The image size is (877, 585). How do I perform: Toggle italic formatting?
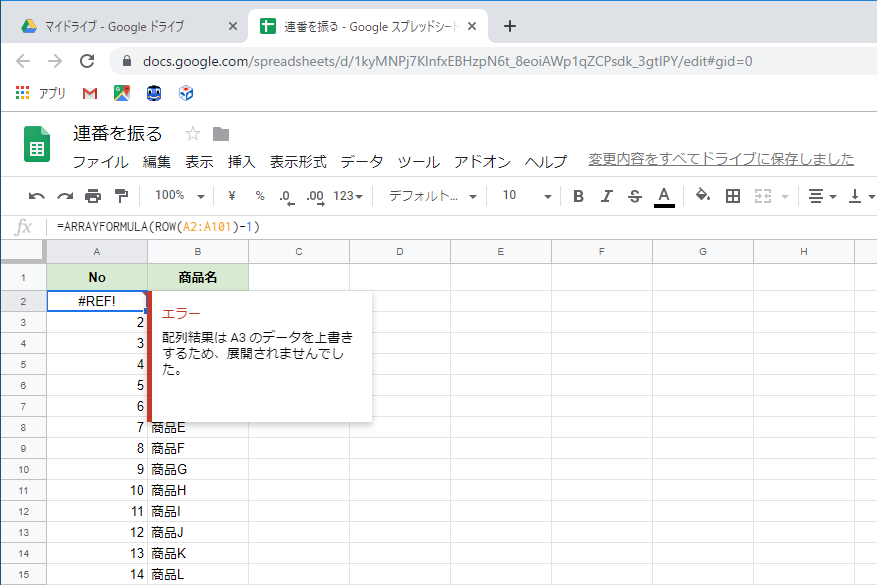click(605, 196)
